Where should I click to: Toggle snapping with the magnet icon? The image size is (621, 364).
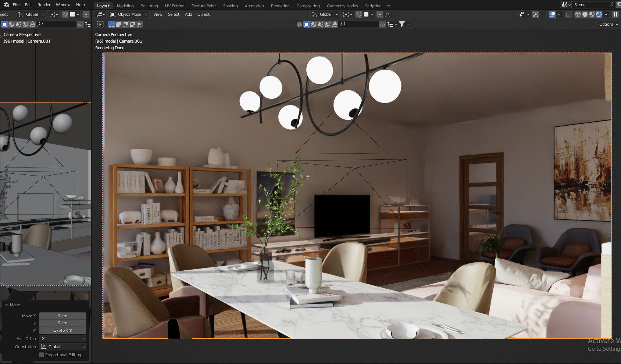[359, 14]
